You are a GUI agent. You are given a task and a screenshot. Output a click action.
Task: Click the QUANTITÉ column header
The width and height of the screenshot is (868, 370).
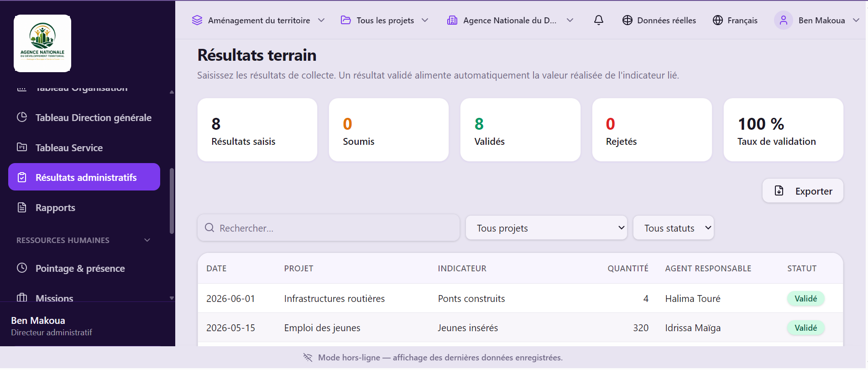627,268
